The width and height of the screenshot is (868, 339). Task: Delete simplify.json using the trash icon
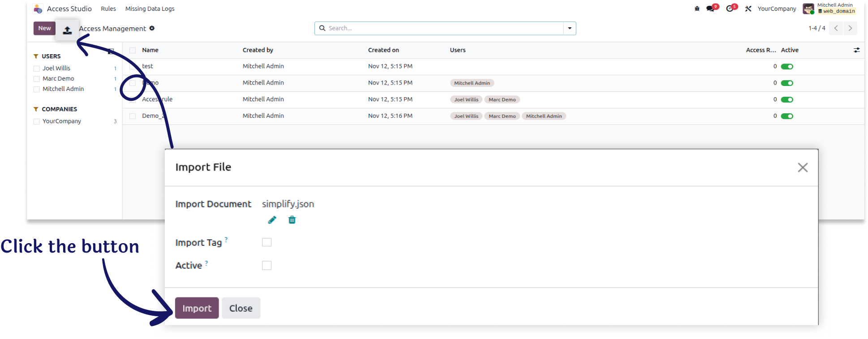click(292, 220)
